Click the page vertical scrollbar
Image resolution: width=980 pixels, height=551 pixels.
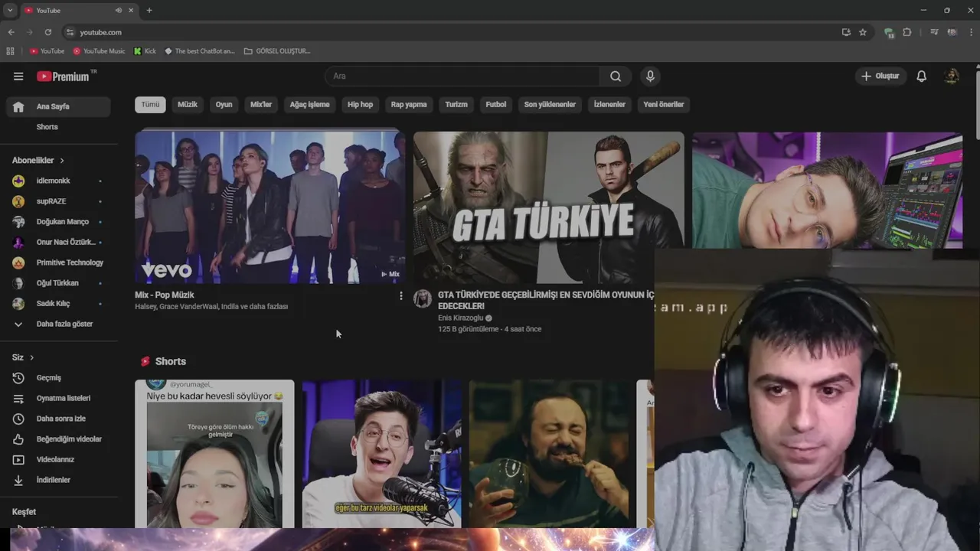tap(977, 103)
